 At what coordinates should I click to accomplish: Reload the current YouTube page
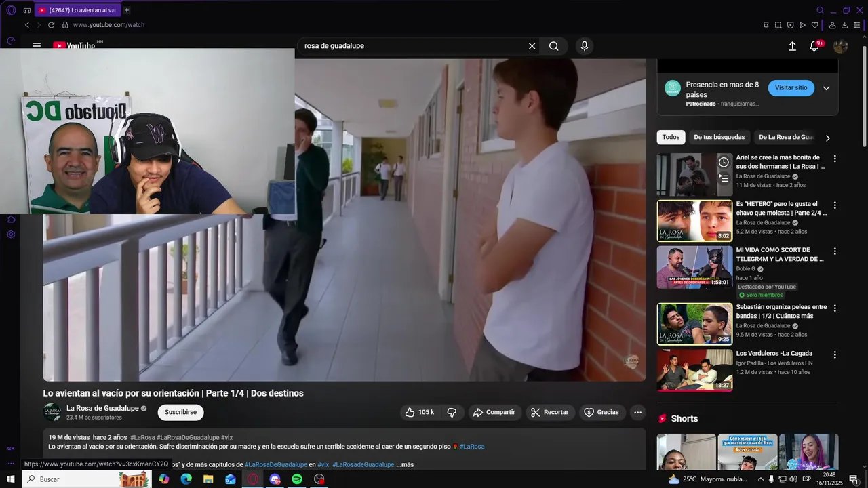point(51,25)
